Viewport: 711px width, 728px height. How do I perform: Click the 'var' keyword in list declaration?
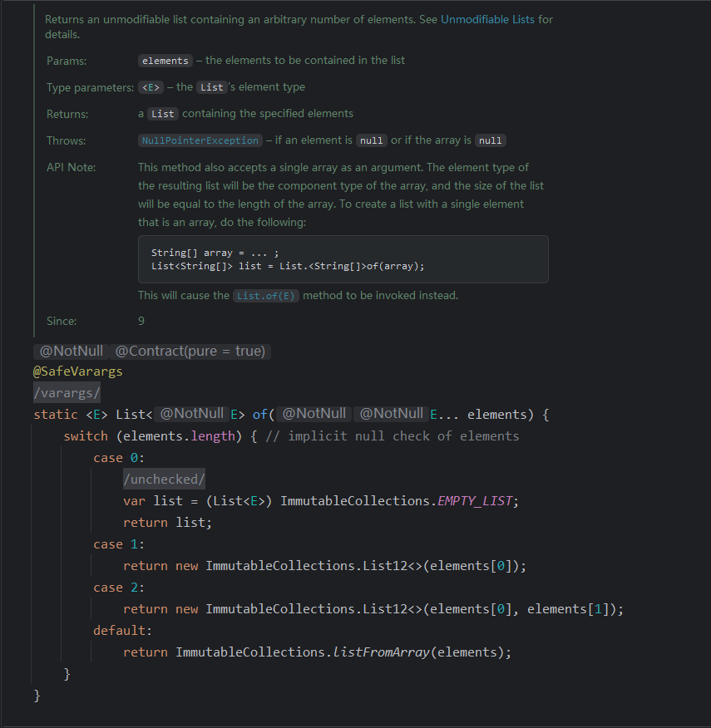pyautogui.click(x=135, y=501)
